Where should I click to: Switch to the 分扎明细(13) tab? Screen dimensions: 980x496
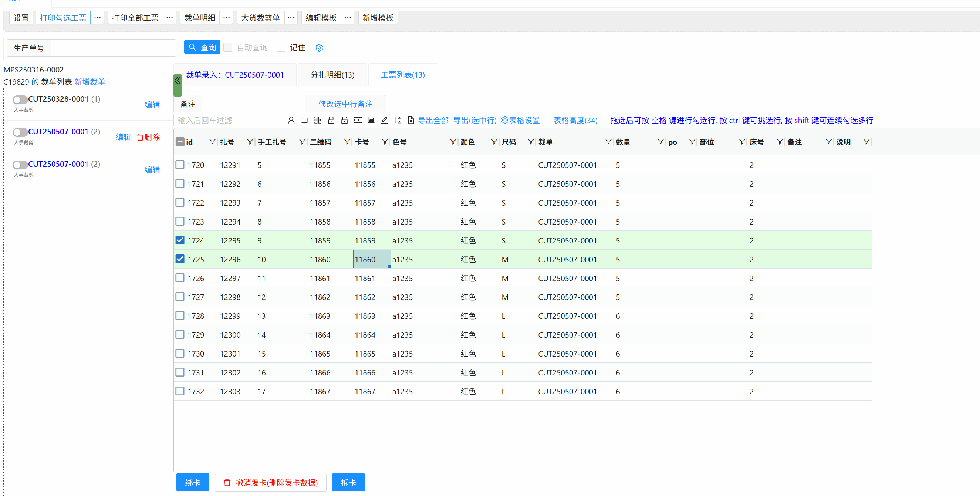(x=332, y=75)
